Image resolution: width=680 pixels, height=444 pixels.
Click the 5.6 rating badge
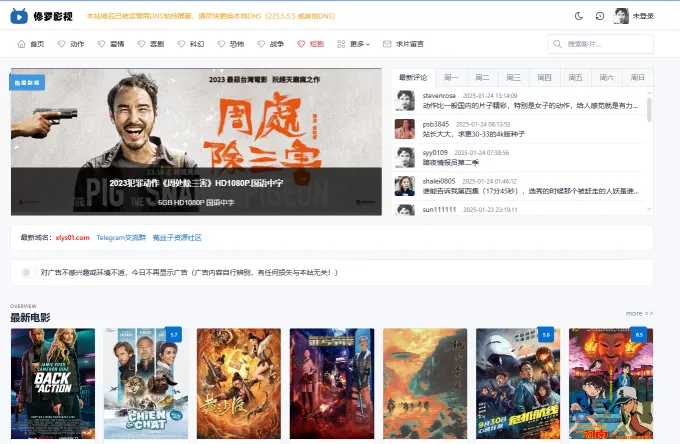[546, 335]
